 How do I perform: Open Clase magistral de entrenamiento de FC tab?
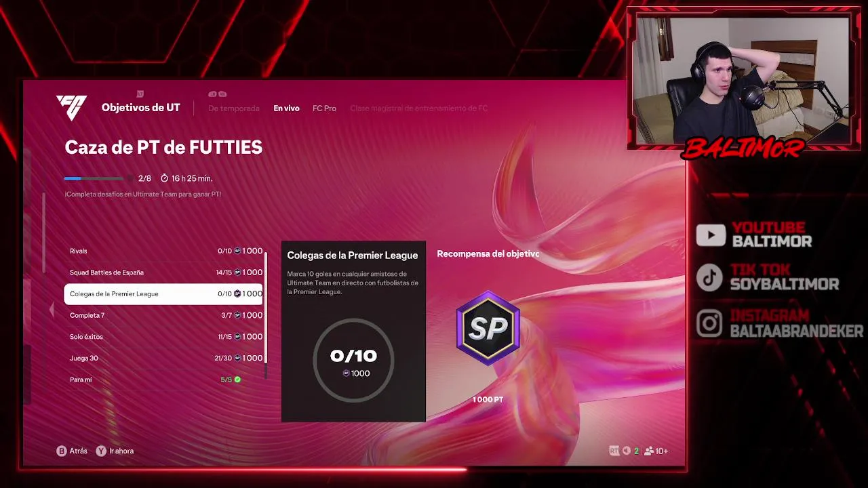pyautogui.click(x=418, y=108)
